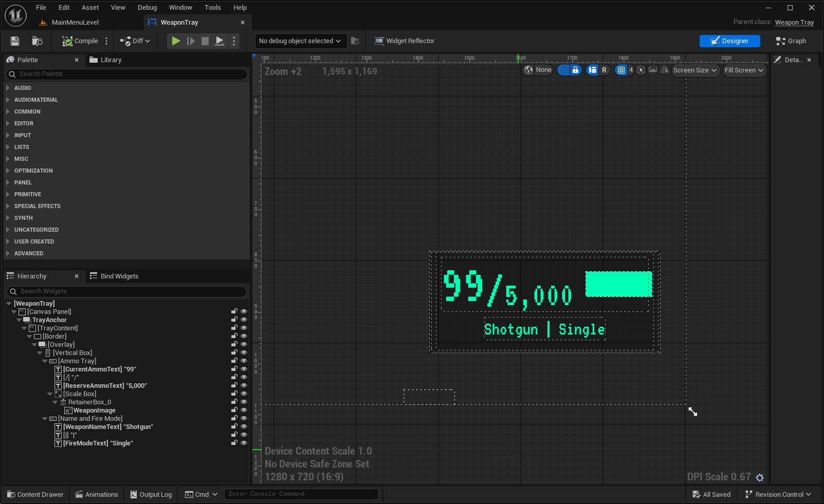Screen dimensions: 824x504
Task: Hide the WeaponImage widget
Action: click(244, 410)
